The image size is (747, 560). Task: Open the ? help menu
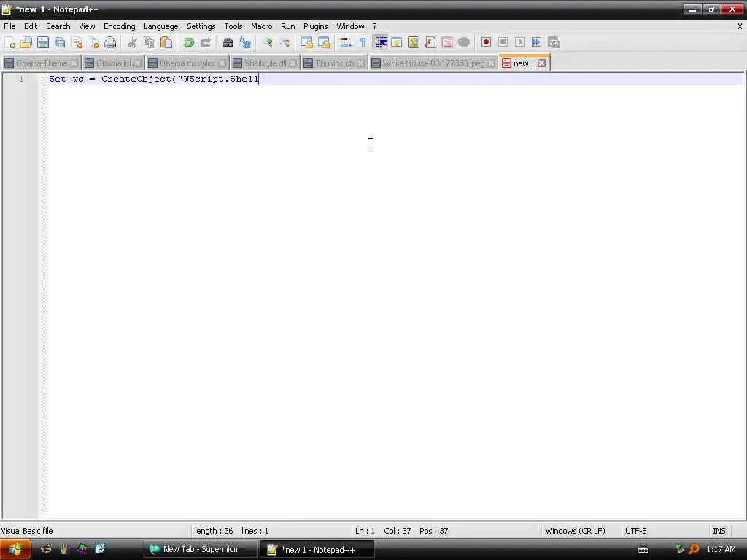pos(374,26)
